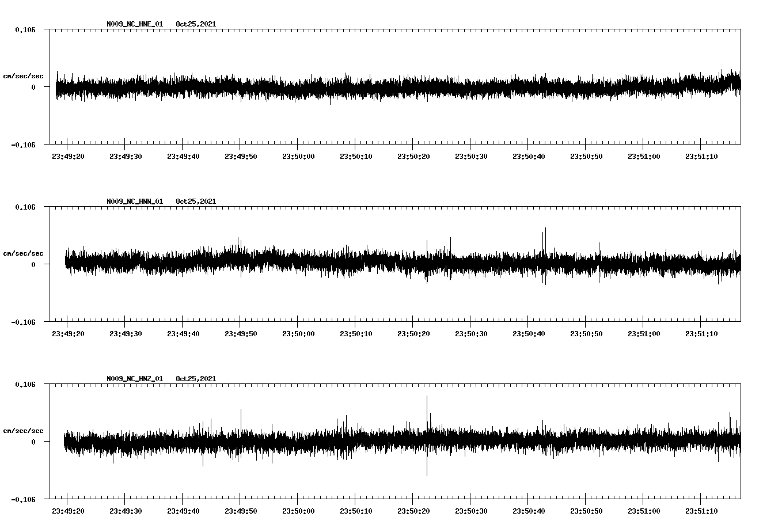Click 23:49:50 label under the HNZ plot

(241, 511)
